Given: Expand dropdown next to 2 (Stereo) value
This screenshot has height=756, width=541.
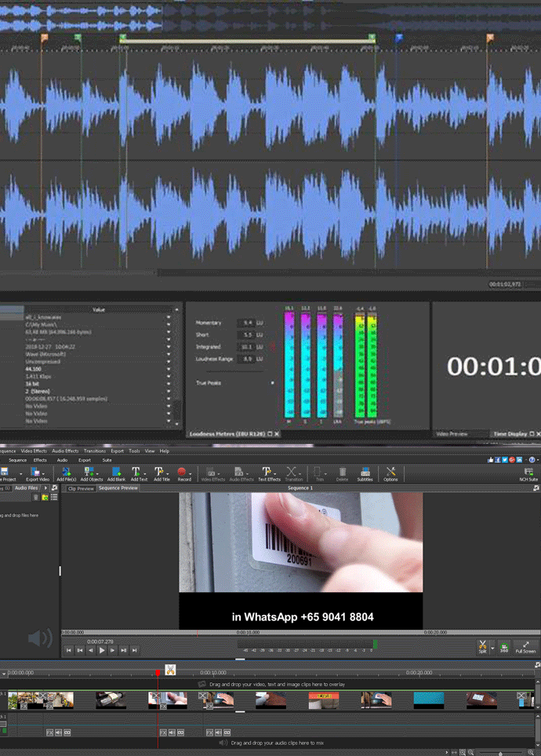Looking at the screenshot, I should [169, 391].
